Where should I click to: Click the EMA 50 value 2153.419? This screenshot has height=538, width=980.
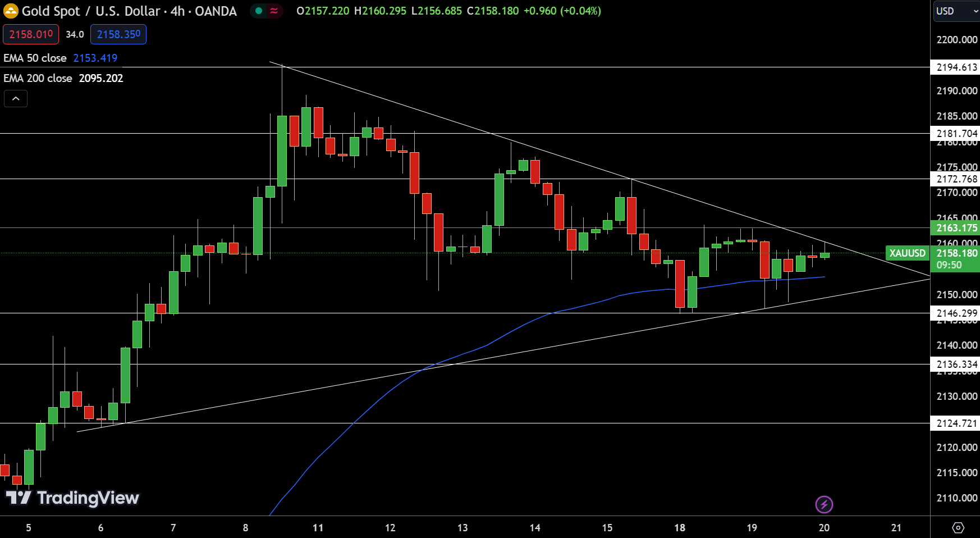(x=95, y=58)
